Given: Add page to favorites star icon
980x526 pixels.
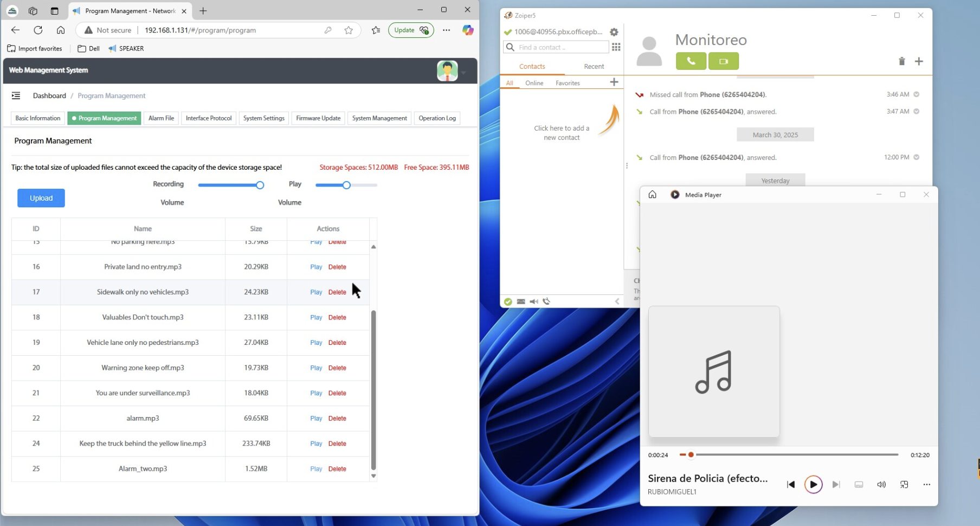Looking at the screenshot, I should [349, 30].
